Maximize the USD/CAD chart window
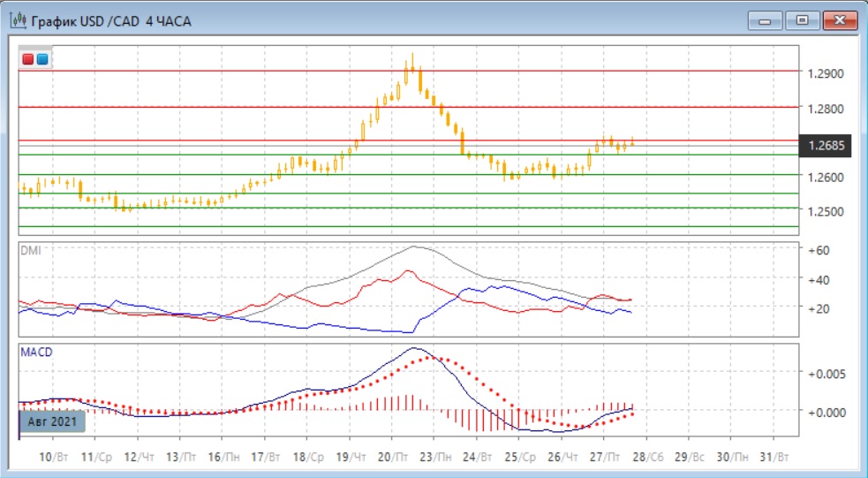Screen dimensions: 868x478 802,19
